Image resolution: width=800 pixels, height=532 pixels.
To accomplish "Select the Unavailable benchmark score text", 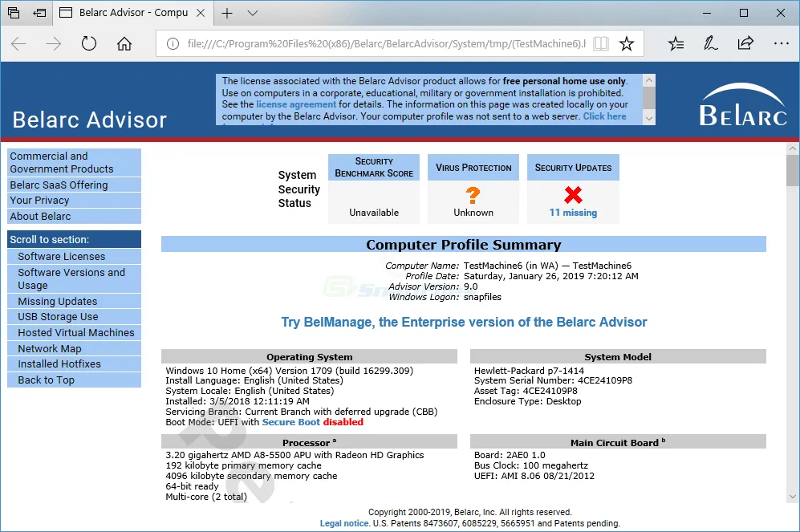I will coord(374,213).
